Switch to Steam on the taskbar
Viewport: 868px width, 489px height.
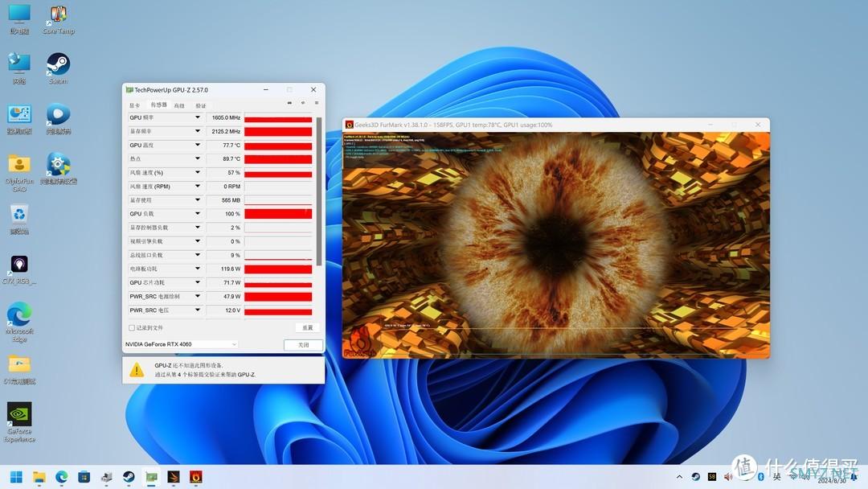(129, 477)
